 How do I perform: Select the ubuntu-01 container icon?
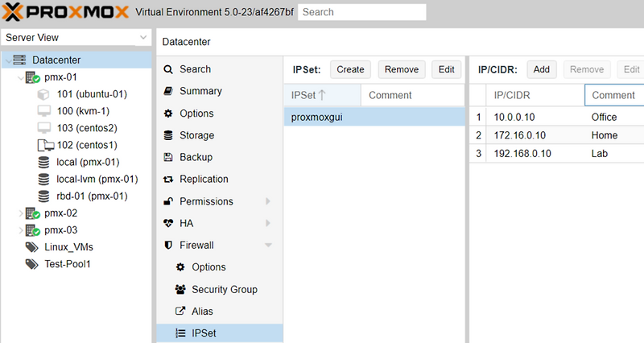(x=44, y=94)
